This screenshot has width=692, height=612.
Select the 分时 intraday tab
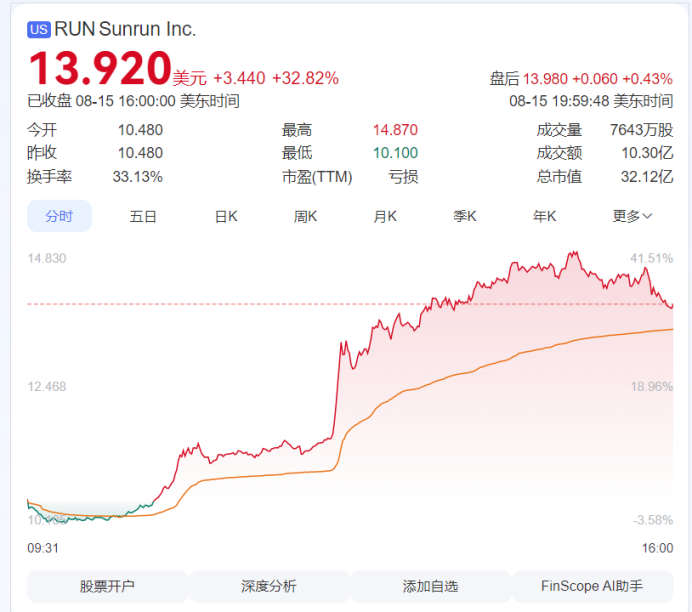[60, 216]
